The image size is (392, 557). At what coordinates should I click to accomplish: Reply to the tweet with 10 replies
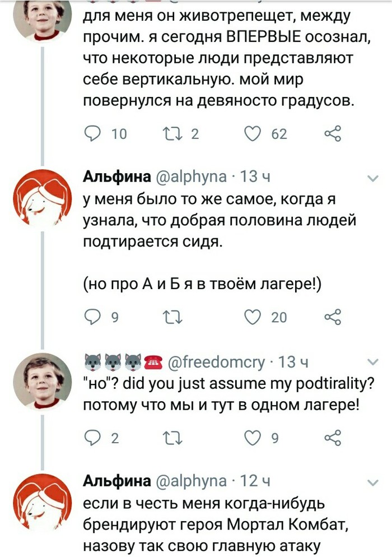[91, 133]
